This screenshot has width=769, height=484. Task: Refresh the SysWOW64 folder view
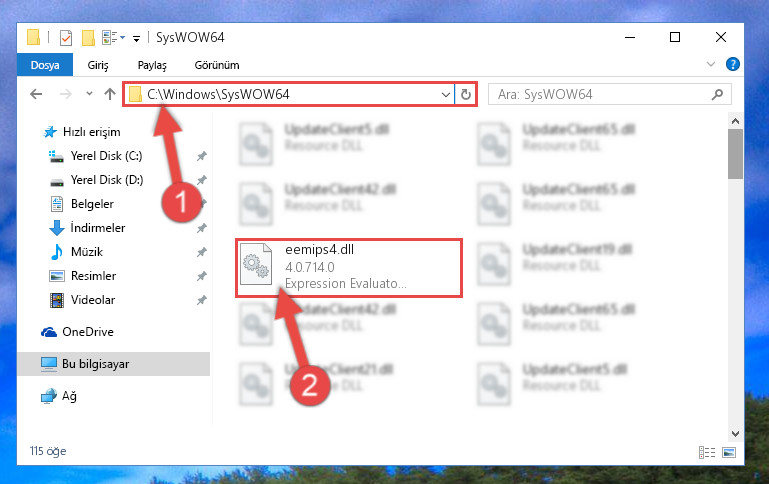(465, 94)
